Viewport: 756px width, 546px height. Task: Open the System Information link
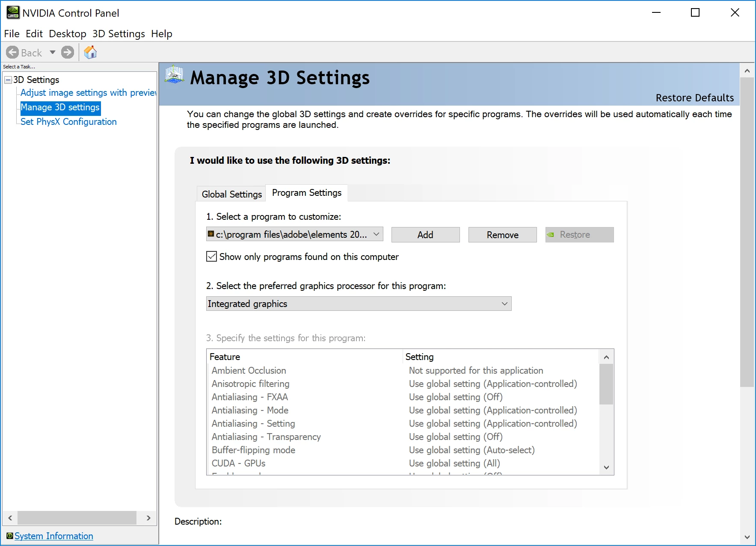53,536
